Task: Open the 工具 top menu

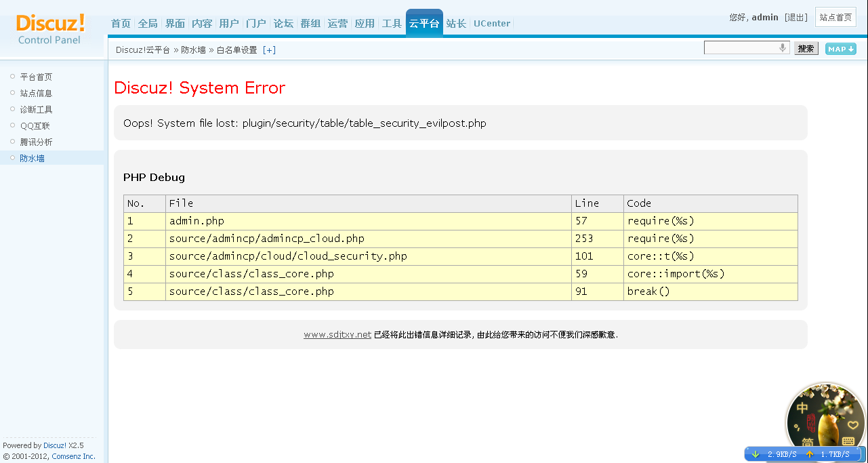Action: [x=392, y=24]
